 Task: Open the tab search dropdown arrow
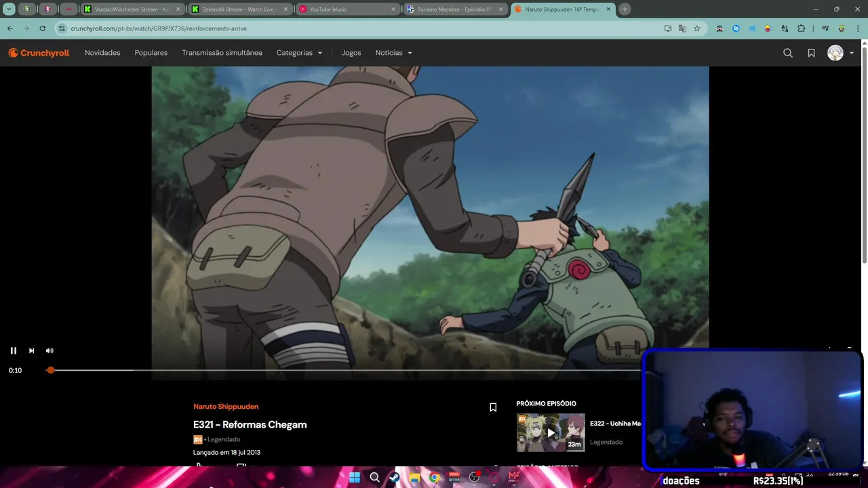9,9
